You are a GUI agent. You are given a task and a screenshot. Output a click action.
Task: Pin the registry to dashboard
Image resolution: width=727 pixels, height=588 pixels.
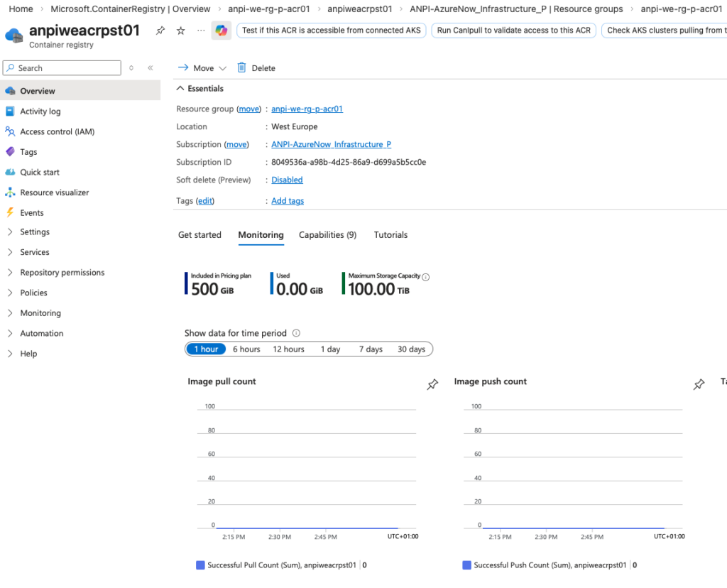click(160, 31)
